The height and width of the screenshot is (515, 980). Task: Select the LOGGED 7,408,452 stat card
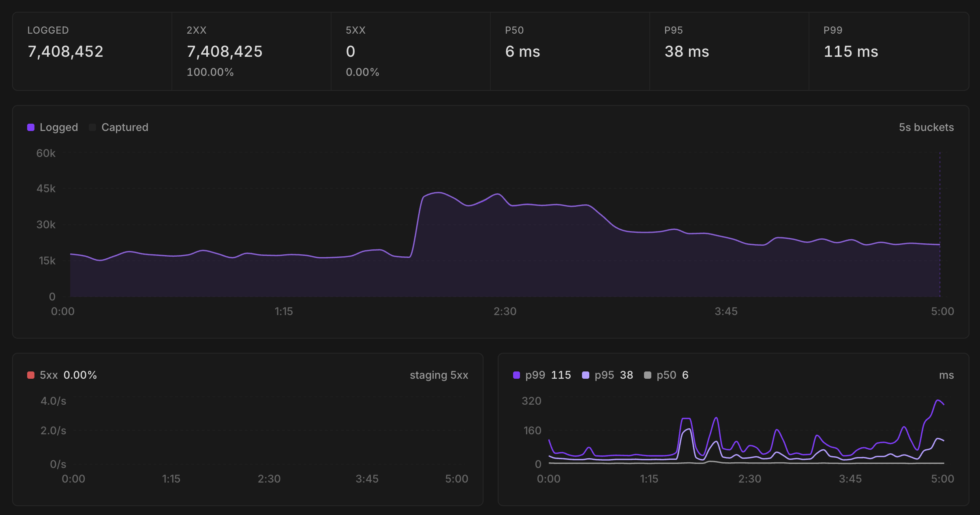[92, 51]
